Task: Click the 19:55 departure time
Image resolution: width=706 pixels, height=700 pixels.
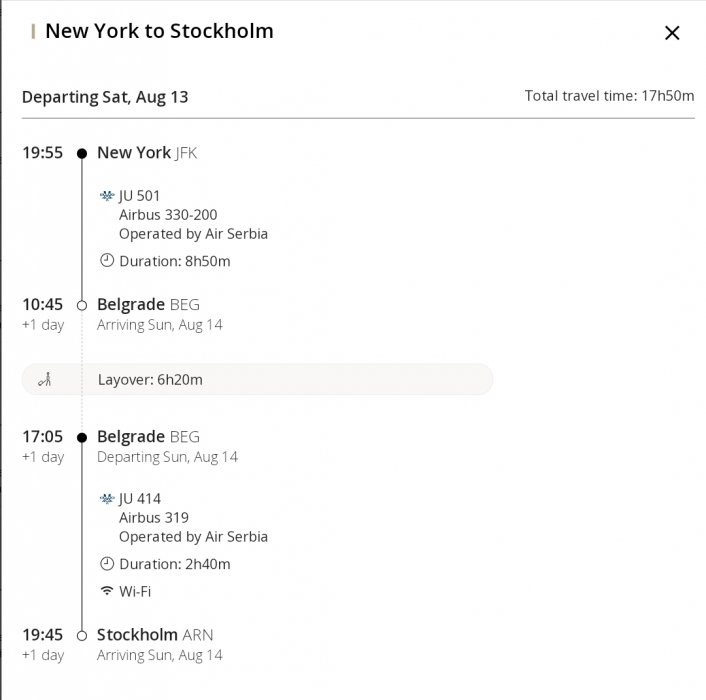Action: (x=42, y=153)
